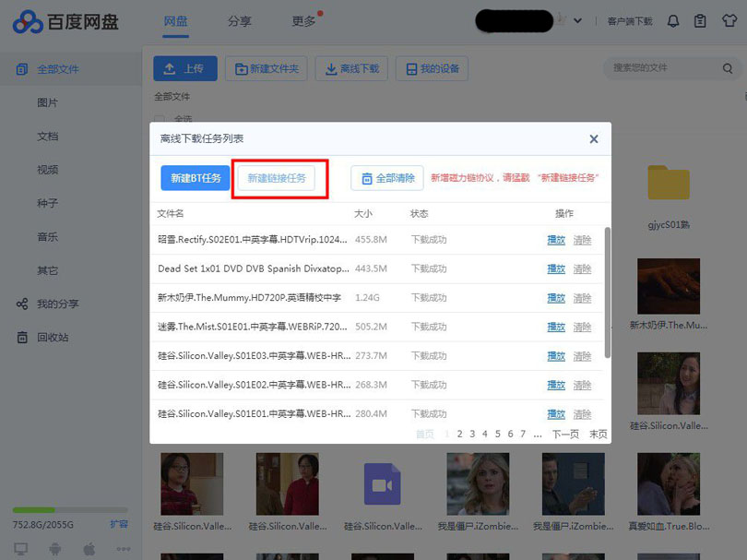Click 新建文件夹 button

(x=267, y=68)
